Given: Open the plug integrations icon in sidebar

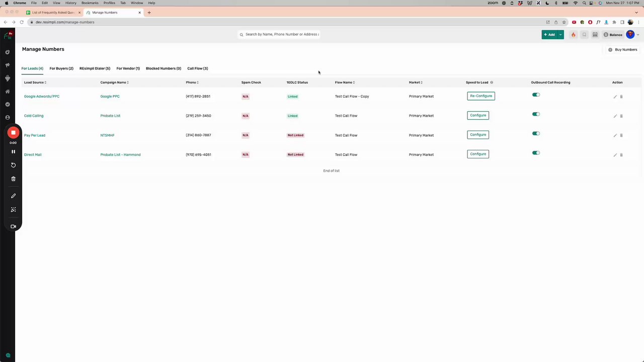Looking at the screenshot, I should click(x=8, y=78).
